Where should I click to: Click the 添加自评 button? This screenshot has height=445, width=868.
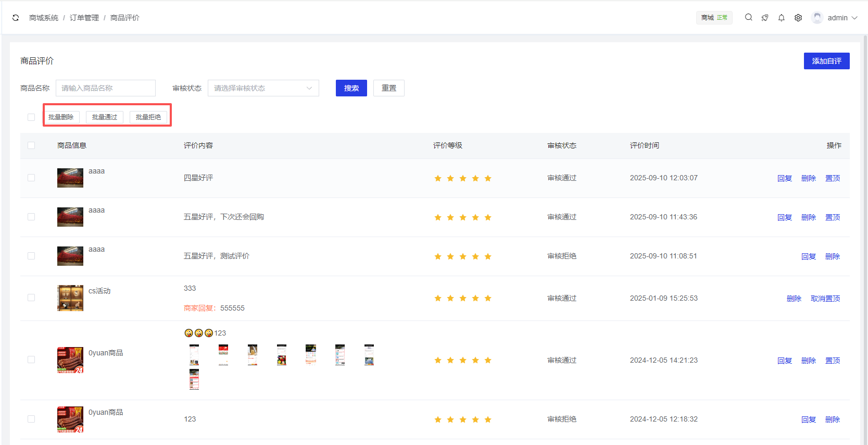826,61
